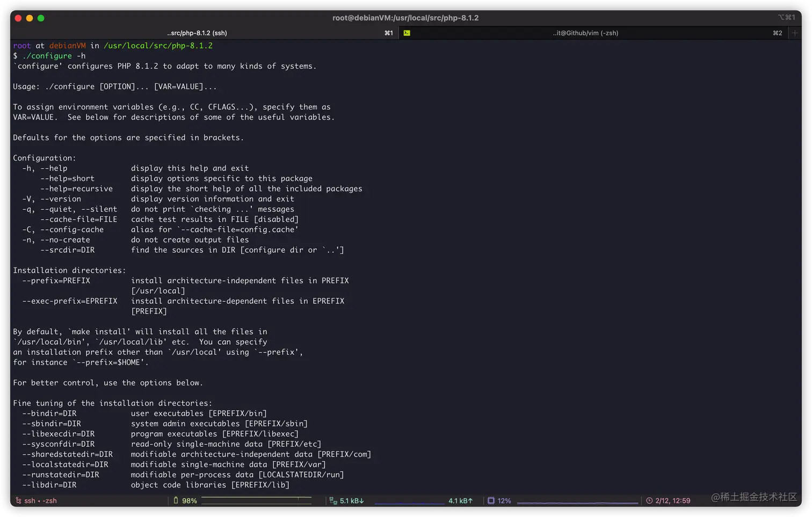Click the '--bindir=DIR' option
This screenshot has width=812, height=517.
tap(49, 413)
